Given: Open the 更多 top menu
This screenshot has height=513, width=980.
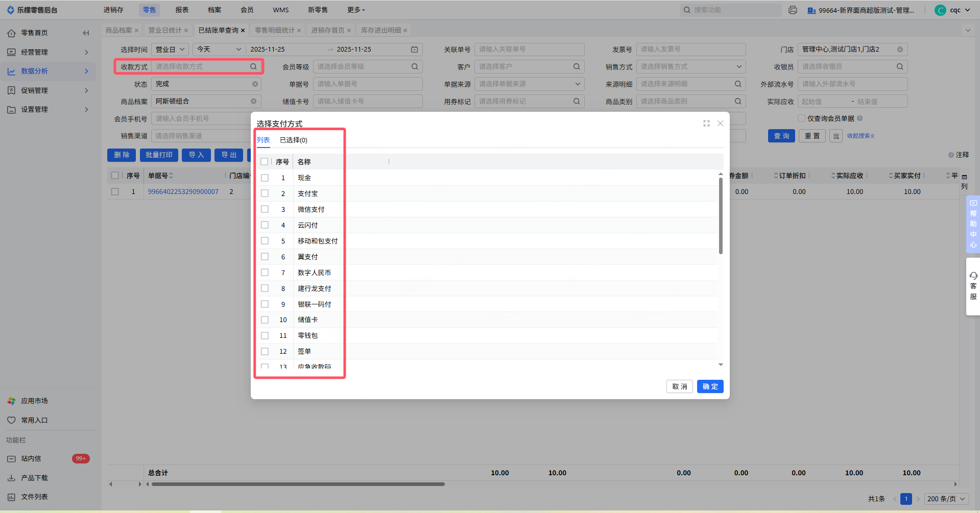Looking at the screenshot, I should pos(356,10).
